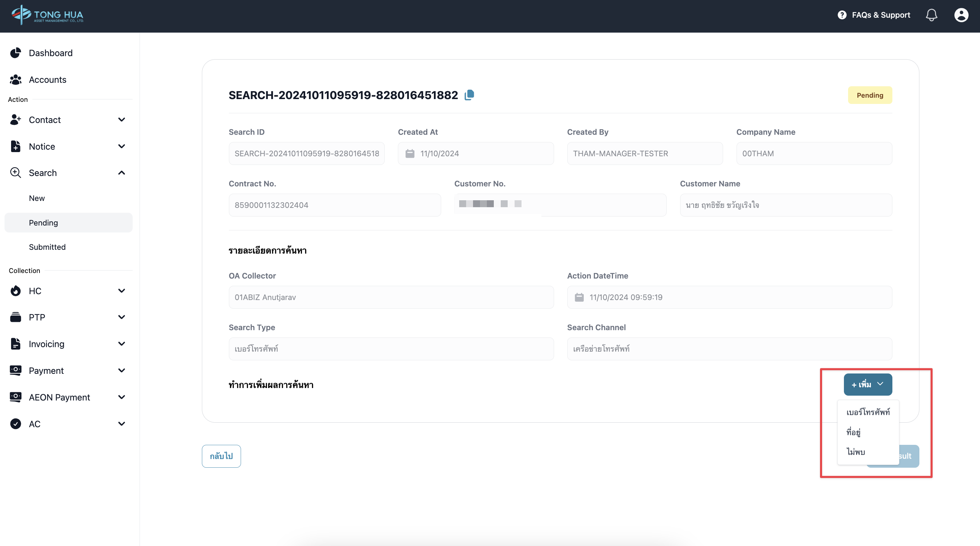This screenshot has width=980, height=546.
Task: Select เบอร์โทรศัพท์ from the add menu
Action: (x=868, y=412)
